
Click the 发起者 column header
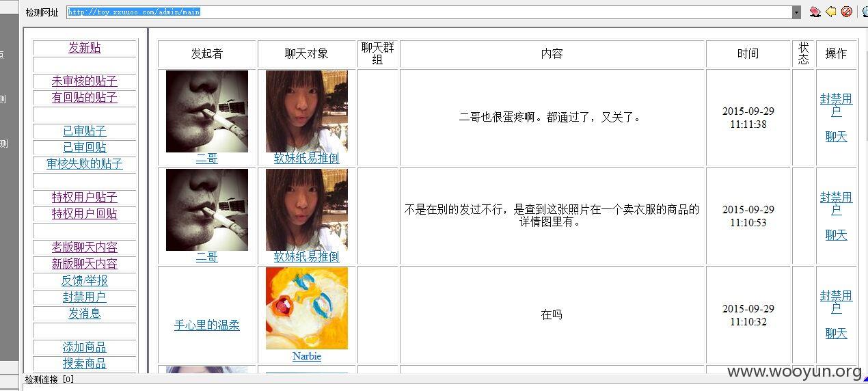[207, 54]
